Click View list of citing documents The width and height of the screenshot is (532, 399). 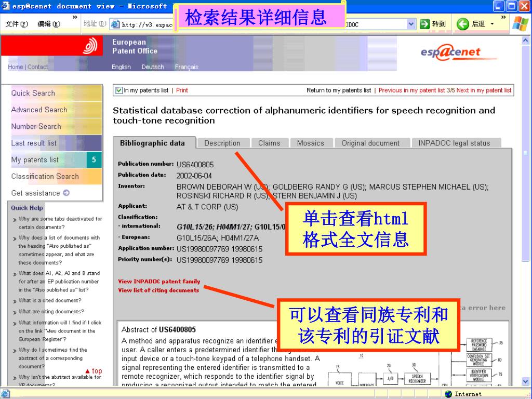click(158, 290)
